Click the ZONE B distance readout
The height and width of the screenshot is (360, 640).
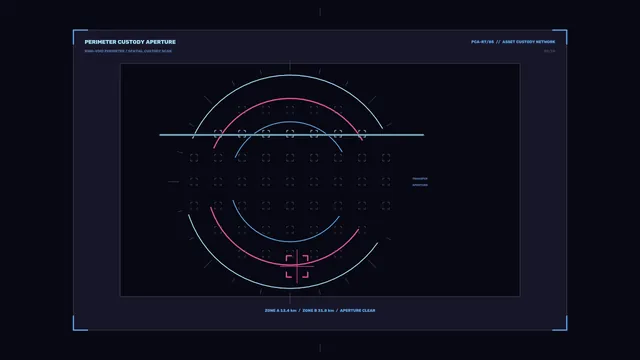(318, 311)
